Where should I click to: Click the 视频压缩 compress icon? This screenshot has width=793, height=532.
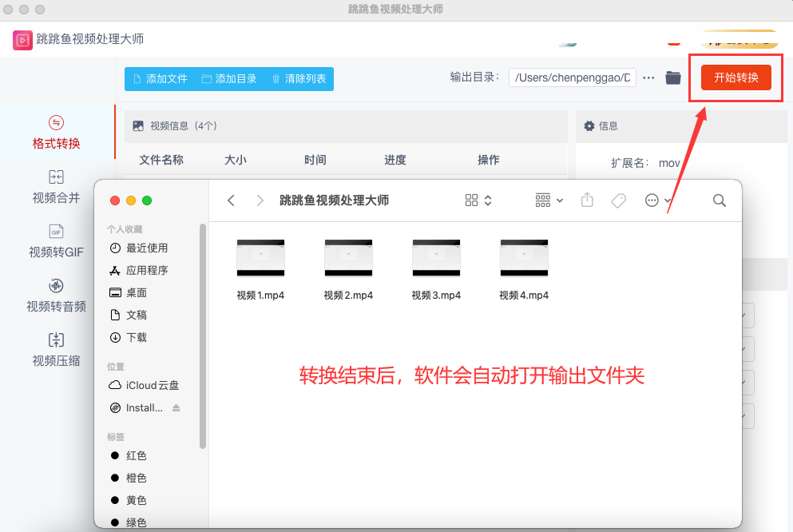[56, 339]
